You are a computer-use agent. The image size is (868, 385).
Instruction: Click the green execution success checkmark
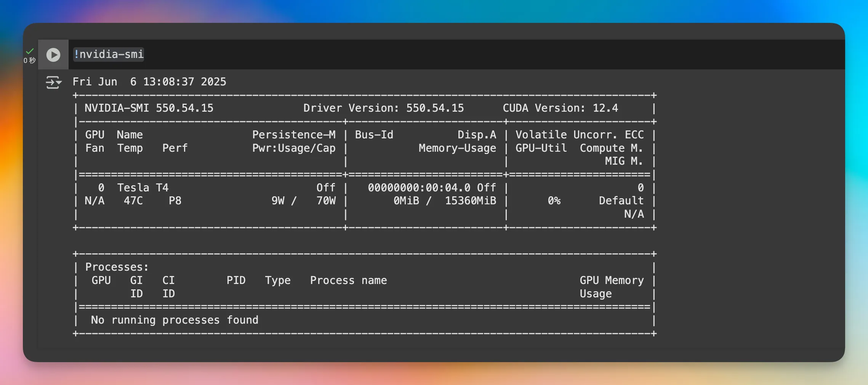click(30, 51)
